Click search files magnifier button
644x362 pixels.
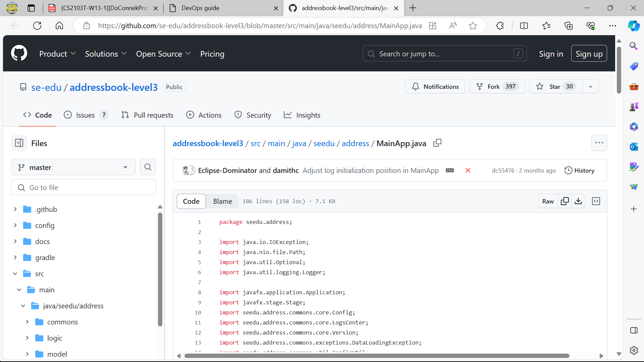point(148,167)
